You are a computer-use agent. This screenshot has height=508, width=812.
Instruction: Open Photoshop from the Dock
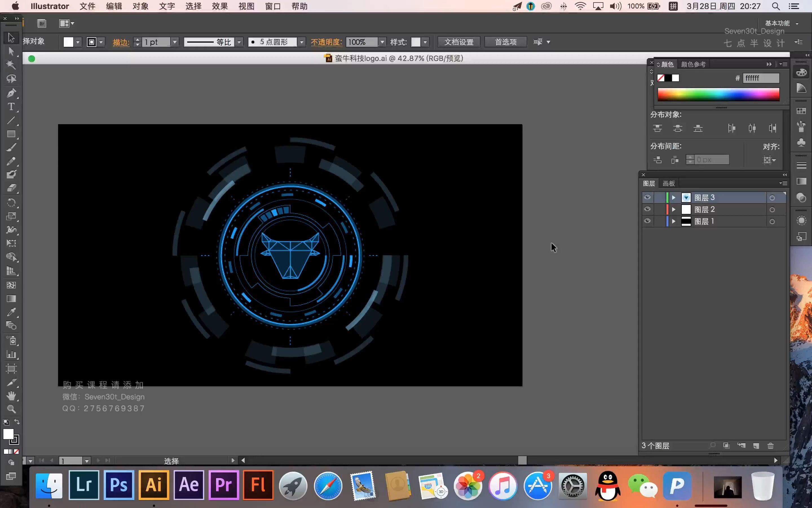tap(119, 485)
